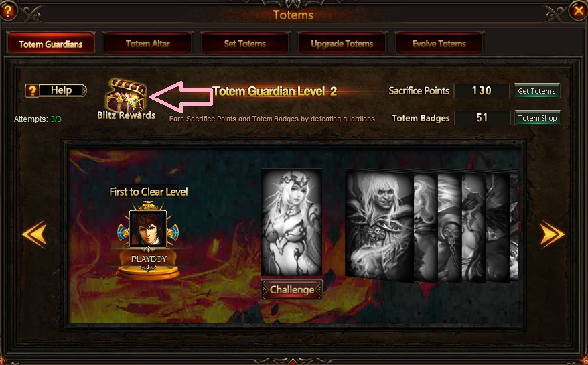Click the Help button label

click(62, 90)
